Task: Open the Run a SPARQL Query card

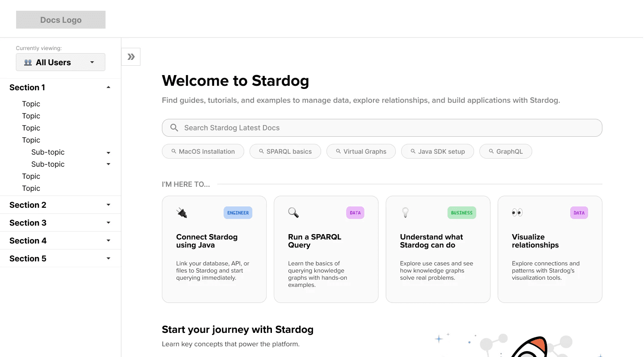Action: [x=326, y=249]
